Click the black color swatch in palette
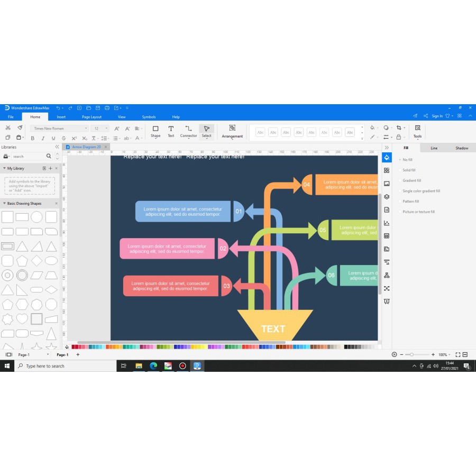 346,347
